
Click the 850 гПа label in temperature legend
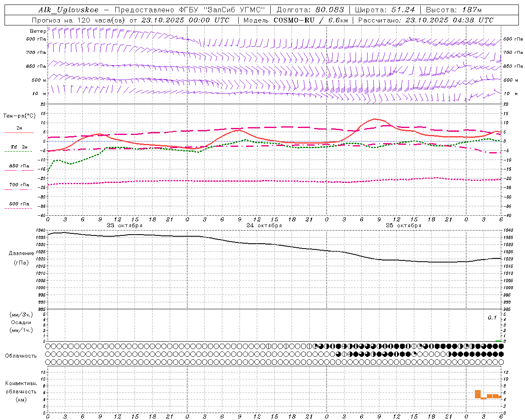19,166
